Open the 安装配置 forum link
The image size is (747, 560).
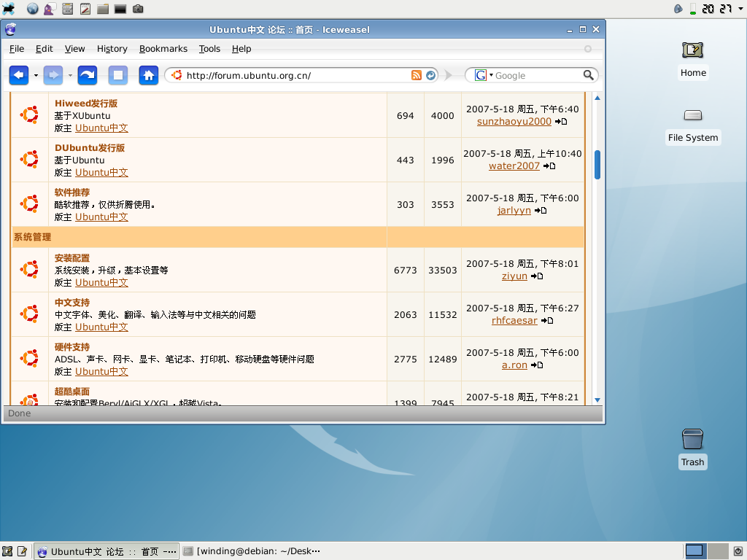click(x=72, y=258)
